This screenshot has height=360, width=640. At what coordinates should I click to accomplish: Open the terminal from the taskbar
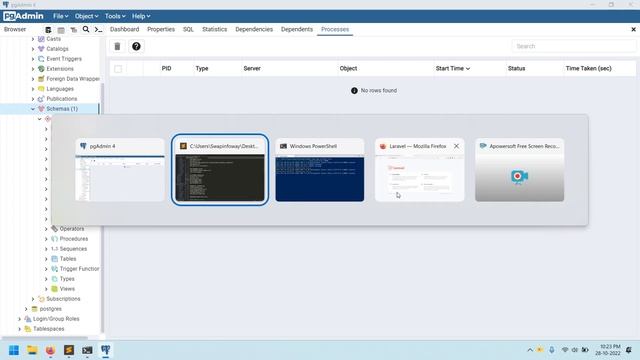pyautogui.click(x=87, y=350)
